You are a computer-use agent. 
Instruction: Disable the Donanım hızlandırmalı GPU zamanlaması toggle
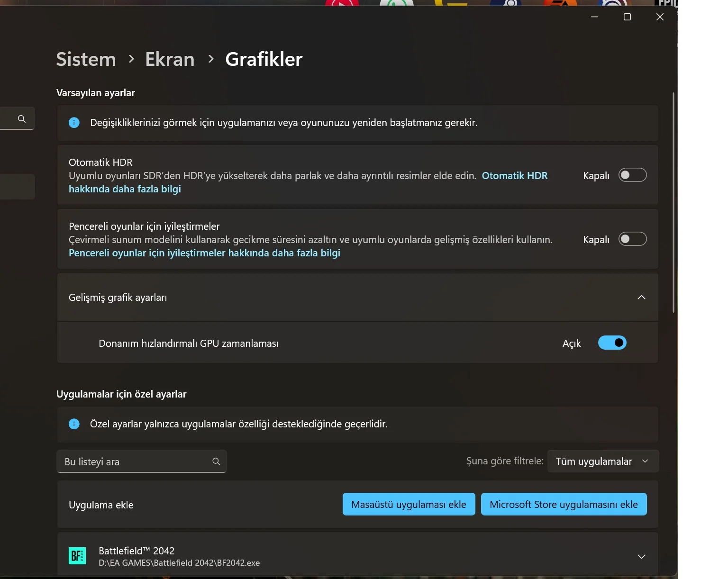[x=612, y=343]
